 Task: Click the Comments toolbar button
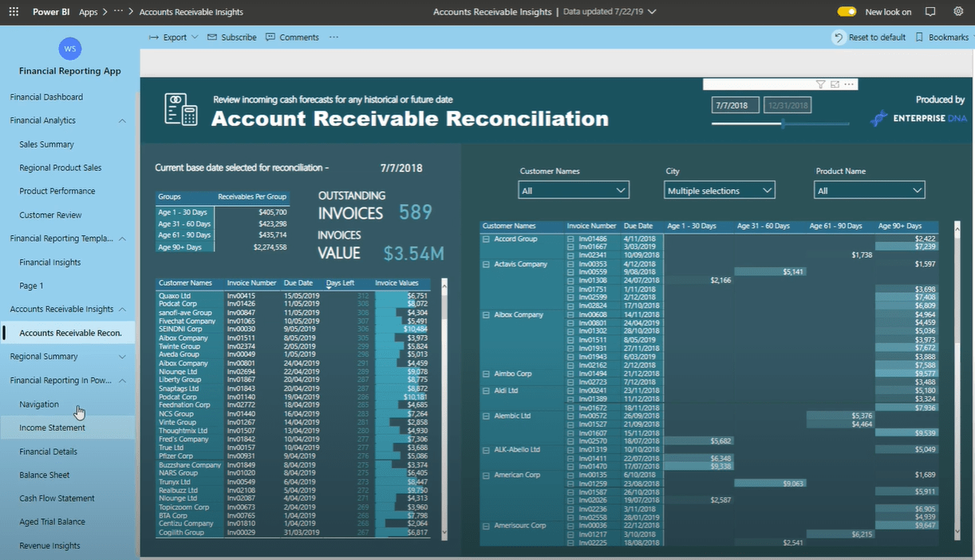pyautogui.click(x=292, y=37)
